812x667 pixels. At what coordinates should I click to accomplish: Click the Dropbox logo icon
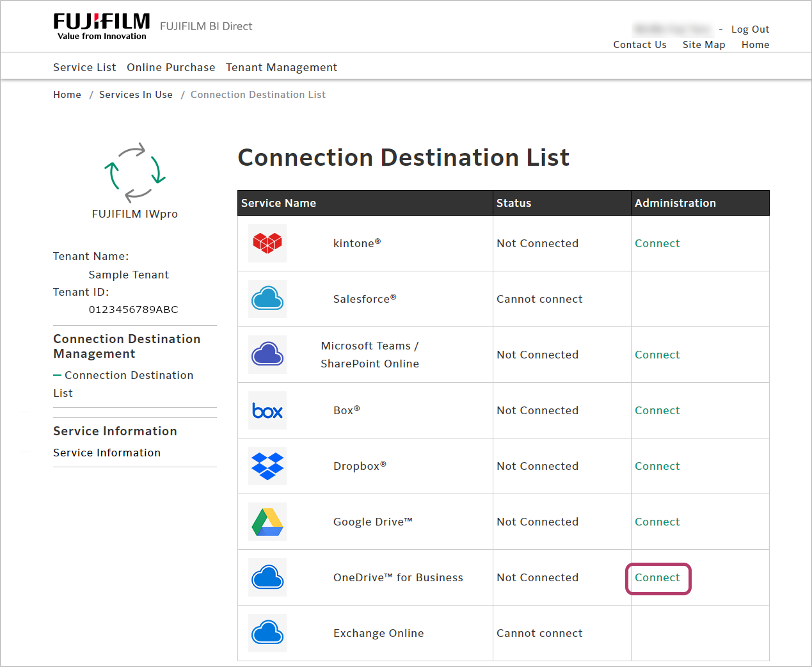coord(267,466)
